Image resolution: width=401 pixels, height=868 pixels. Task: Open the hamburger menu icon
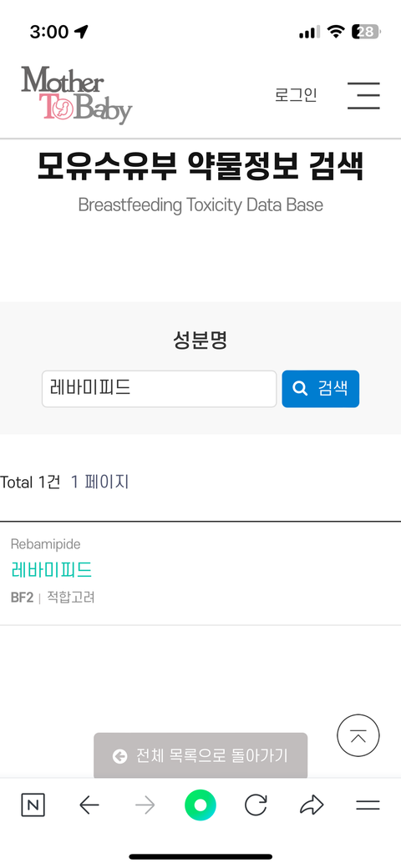[x=363, y=95]
